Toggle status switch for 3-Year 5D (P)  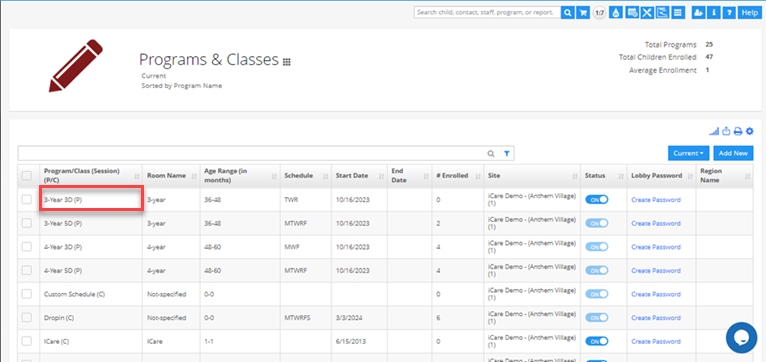pyautogui.click(x=596, y=223)
